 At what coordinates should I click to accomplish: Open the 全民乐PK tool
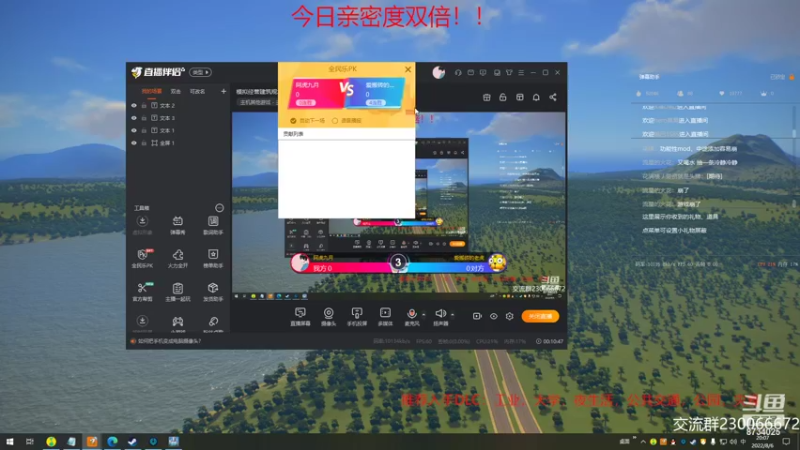coord(142,258)
